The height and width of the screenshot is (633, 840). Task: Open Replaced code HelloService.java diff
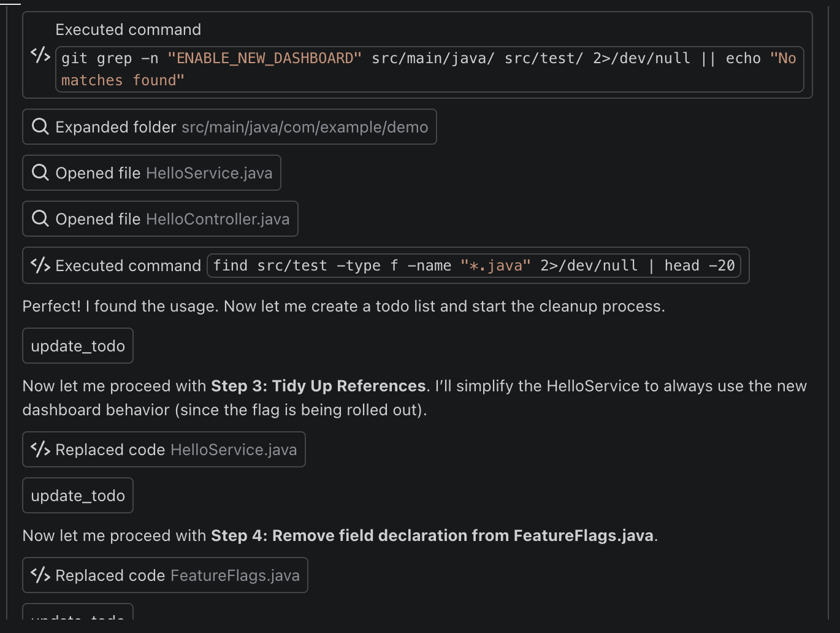[233, 450]
